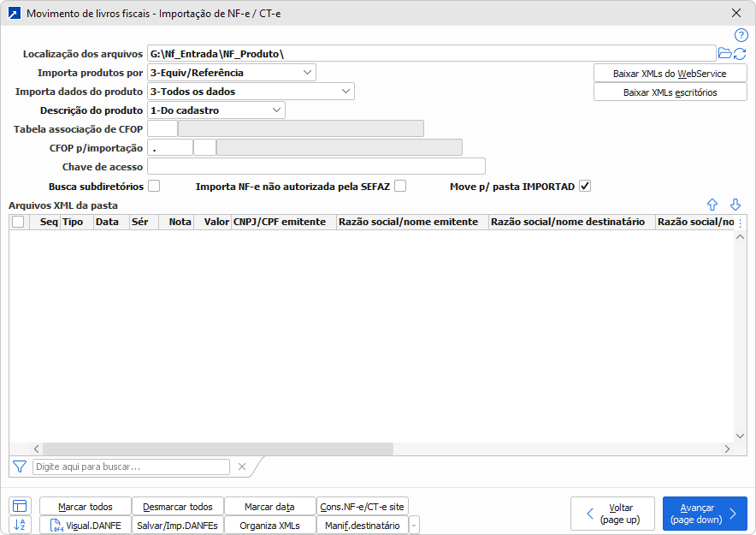Click Localização dos arquivos path field
The width and height of the screenshot is (756, 535).
pos(432,54)
